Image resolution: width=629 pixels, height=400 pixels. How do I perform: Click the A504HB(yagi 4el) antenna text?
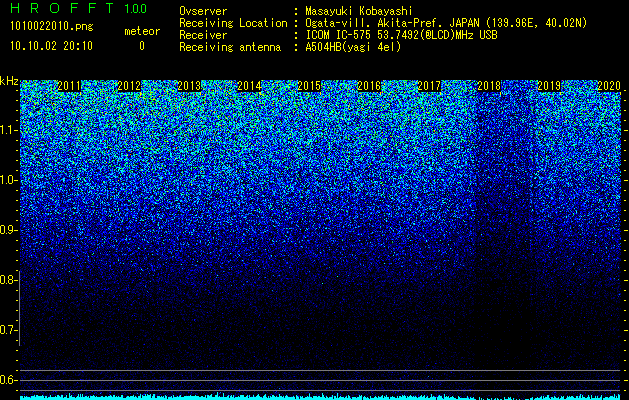353,47
